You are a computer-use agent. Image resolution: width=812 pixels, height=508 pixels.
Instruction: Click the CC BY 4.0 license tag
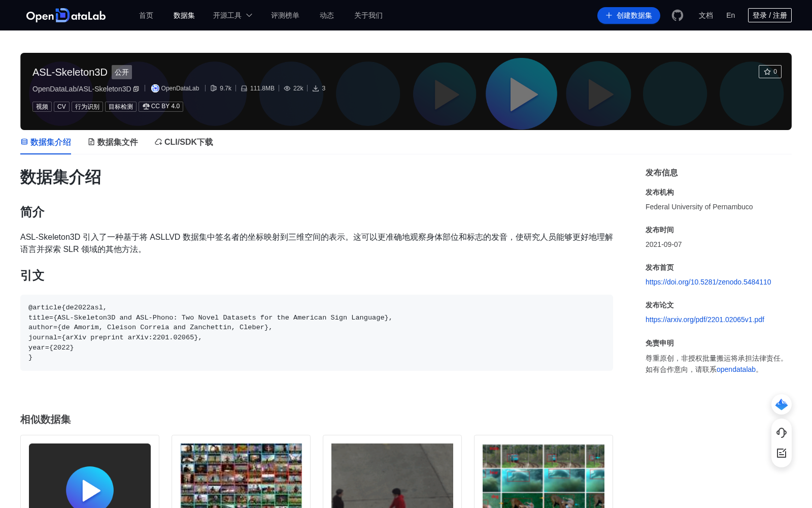coord(161,106)
